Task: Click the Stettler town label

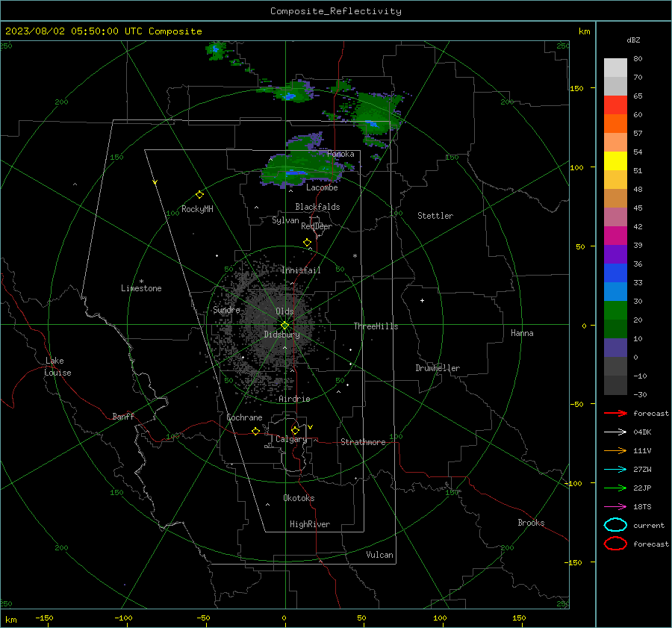Action: [x=435, y=216]
